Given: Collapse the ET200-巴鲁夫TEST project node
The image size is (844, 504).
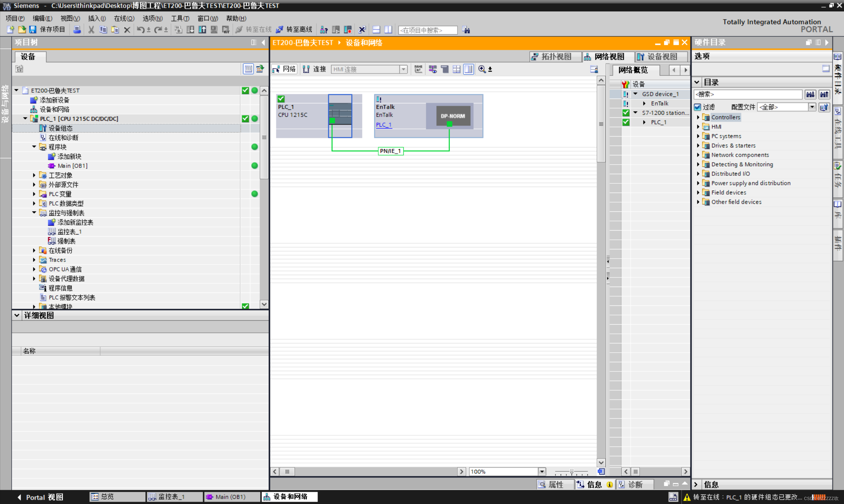Looking at the screenshot, I should (16, 90).
